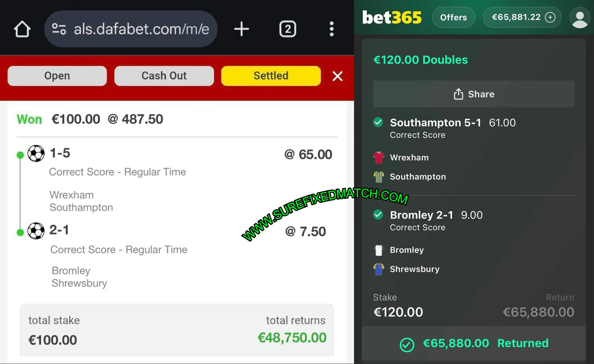The height and width of the screenshot is (364, 594).
Task: Select the Settled bets tab
Action: 271,76
